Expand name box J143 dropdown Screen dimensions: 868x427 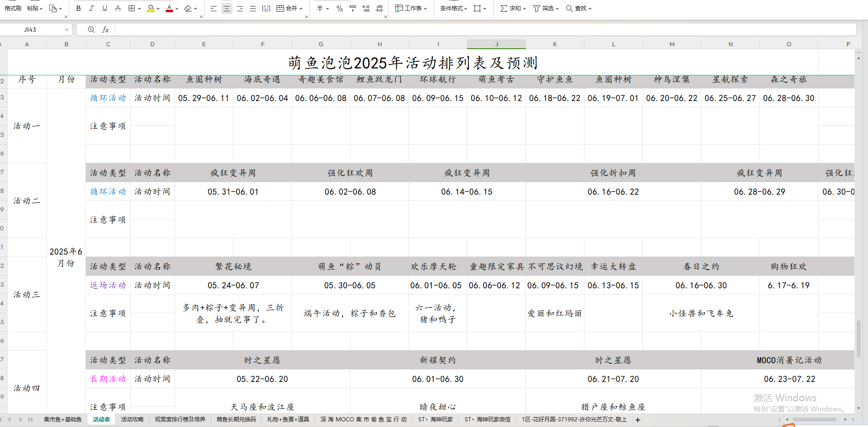tap(67, 29)
